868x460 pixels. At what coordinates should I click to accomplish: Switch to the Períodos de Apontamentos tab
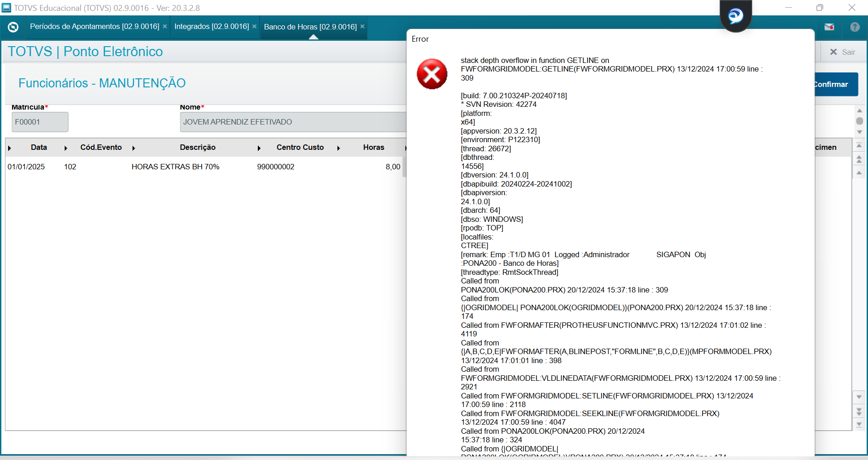95,26
